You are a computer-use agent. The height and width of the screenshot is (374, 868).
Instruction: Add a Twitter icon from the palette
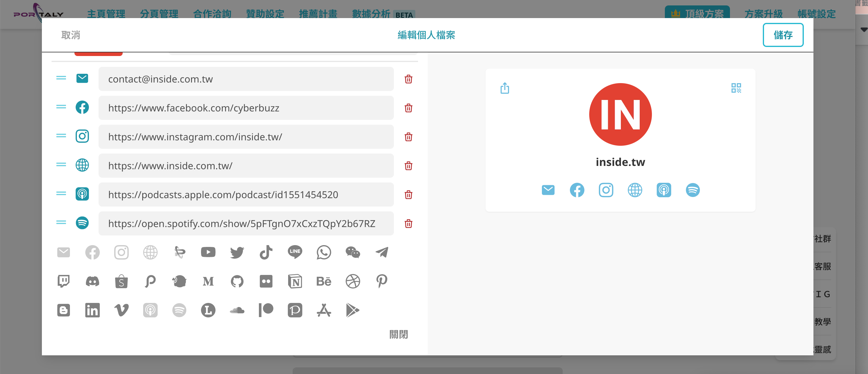pos(237,252)
